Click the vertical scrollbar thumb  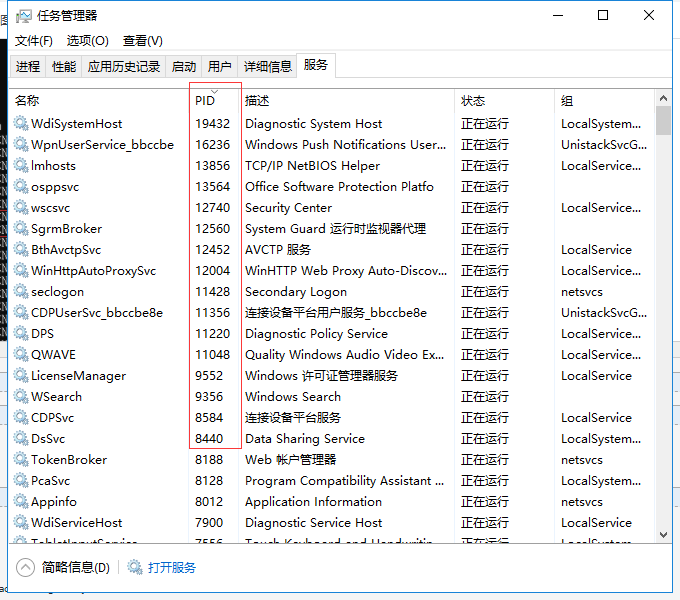pos(663,121)
